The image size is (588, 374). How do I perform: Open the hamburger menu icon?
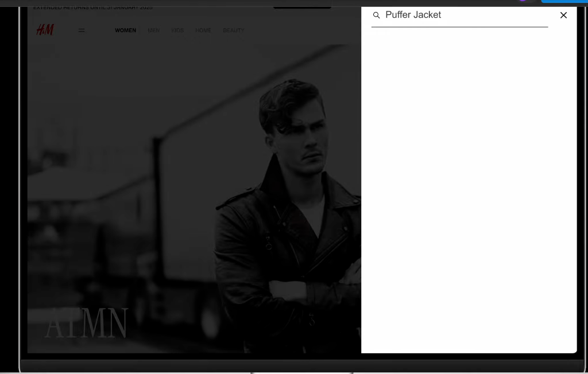tap(82, 30)
